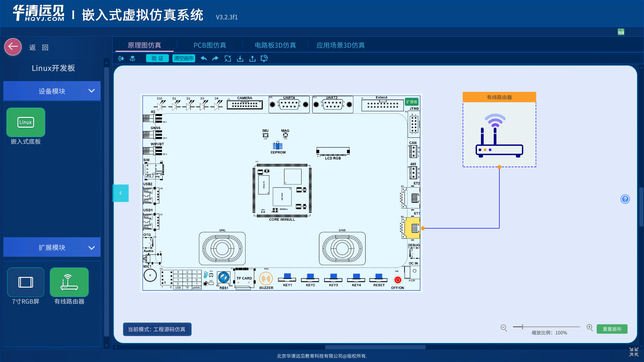Click the redo arrow in toolbar
This screenshot has height=362, width=644.
215,58
